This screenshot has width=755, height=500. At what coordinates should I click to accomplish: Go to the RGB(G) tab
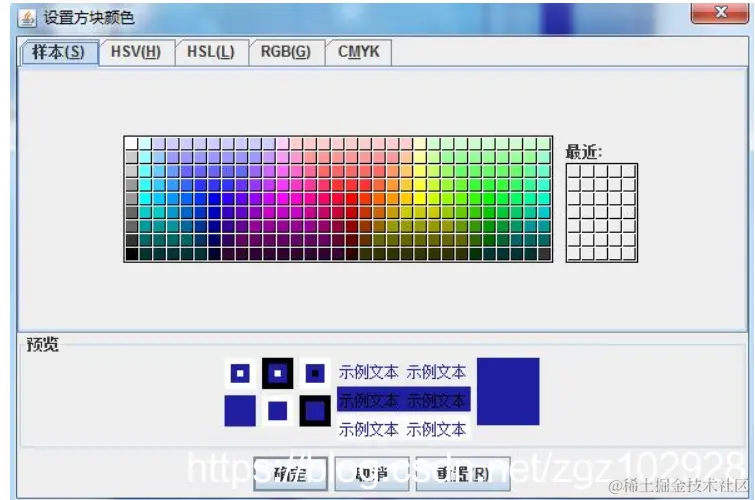pos(286,52)
